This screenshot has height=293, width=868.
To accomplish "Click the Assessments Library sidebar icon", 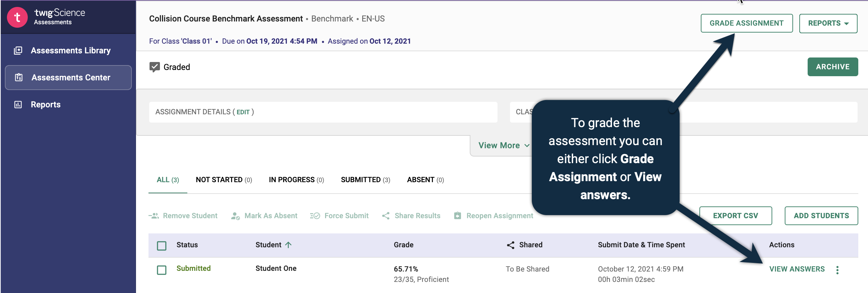I will [18, 51].
